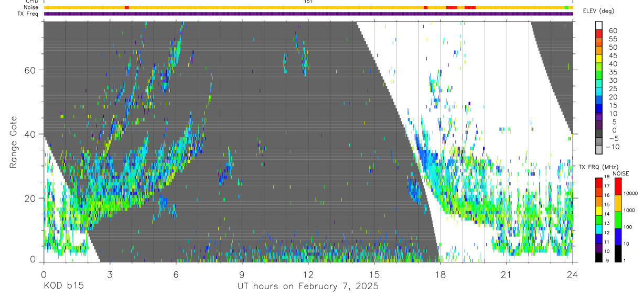This screenshot has height=297, width=644.
Task: Click the 'Range Gate' y-axis label
Action: (14, 141)
